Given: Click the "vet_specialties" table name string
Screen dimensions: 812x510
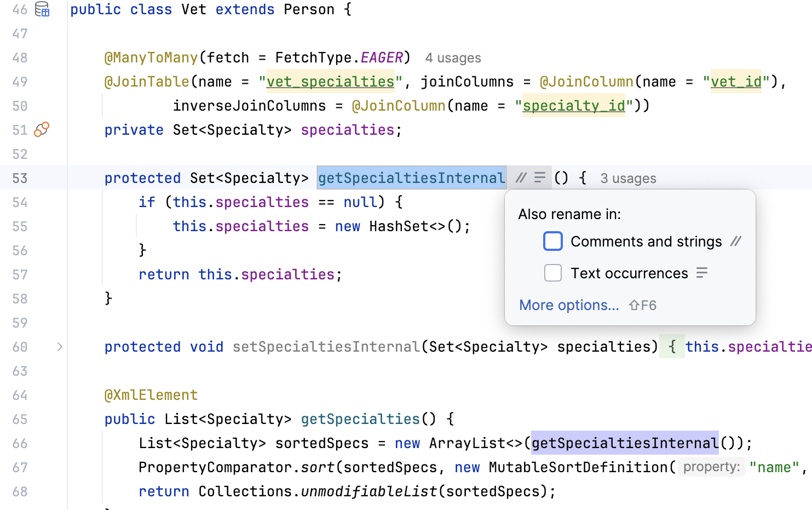Looking at the screenshot, I should (x=330, y=82).
